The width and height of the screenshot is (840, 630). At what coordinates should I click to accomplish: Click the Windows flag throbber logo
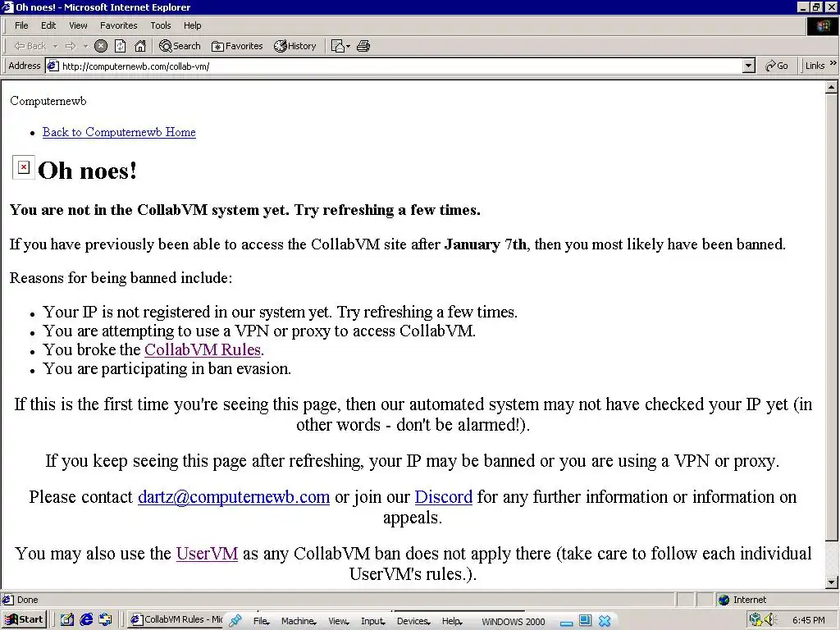(x=822, y=26)
